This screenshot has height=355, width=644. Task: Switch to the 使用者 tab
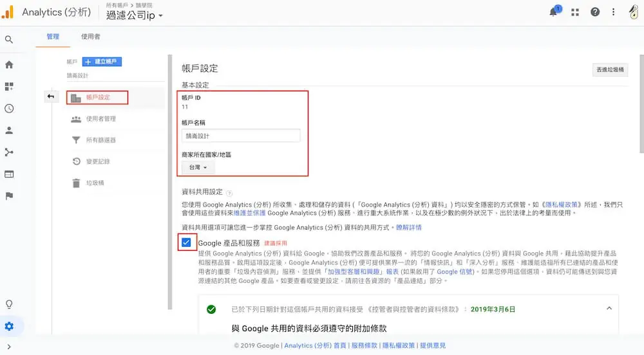91,37
